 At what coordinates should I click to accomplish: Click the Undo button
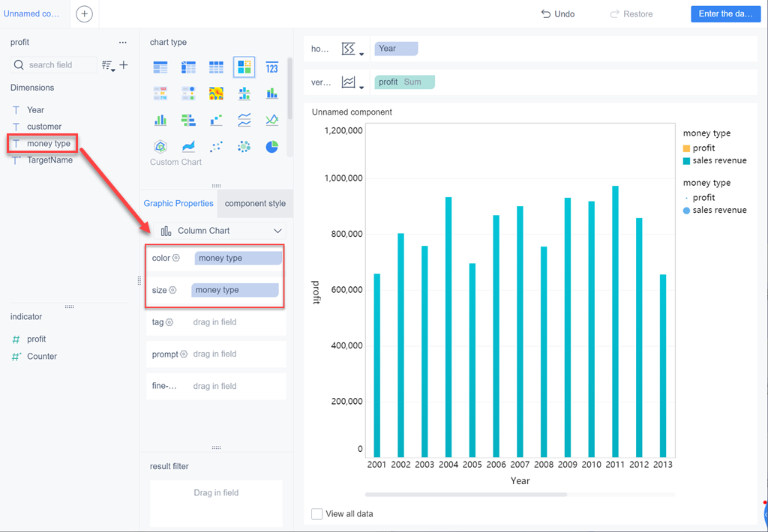[x=558, y=14]
